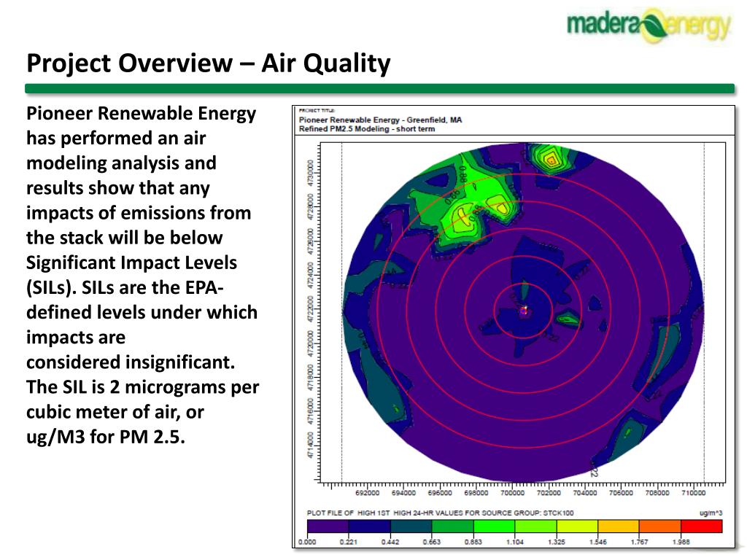The image size is (747, 560).
Task: Click x-axis label 704000
Action: pyautogui.click(x=584, y=493)
